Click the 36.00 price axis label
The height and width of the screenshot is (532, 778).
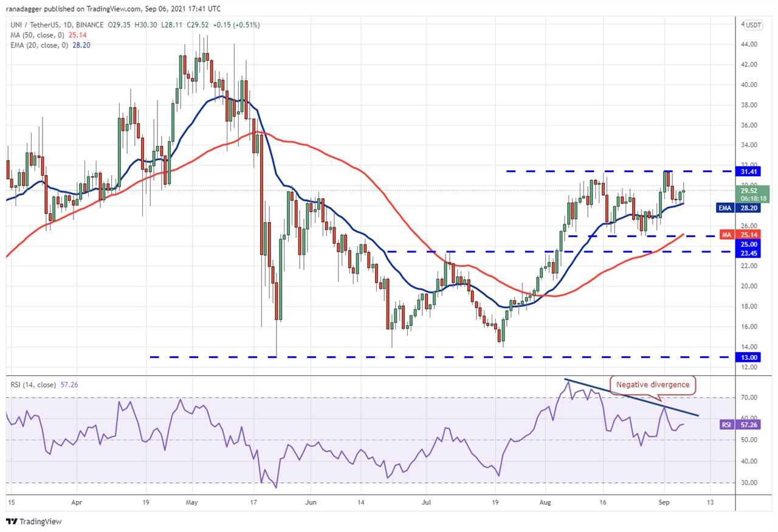pos(748,125)
